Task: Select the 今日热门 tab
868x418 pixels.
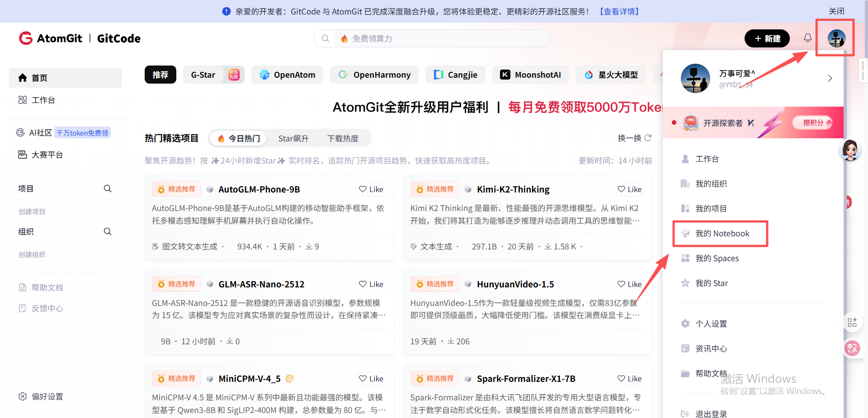Action: pyautogui.click(x=239, y=138)
